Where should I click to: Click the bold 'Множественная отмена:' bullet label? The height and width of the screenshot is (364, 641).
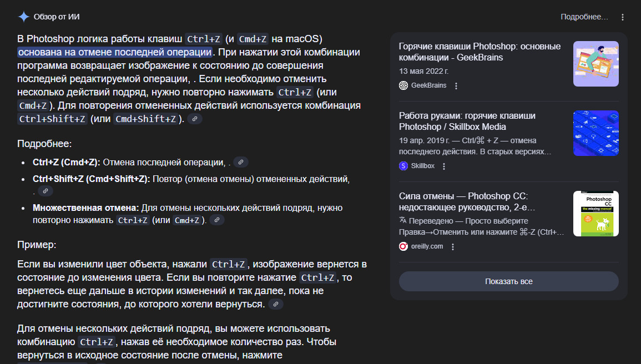click(x=86, y=208)
